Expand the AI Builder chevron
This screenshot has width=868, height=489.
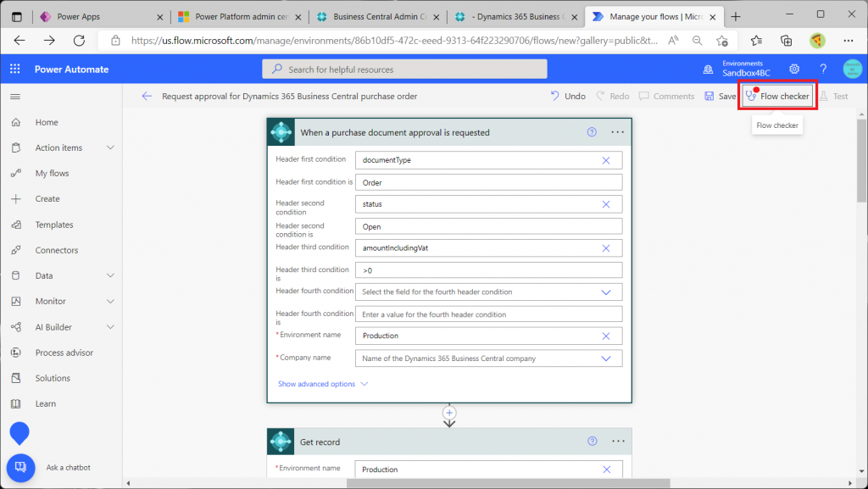(110, 327)
